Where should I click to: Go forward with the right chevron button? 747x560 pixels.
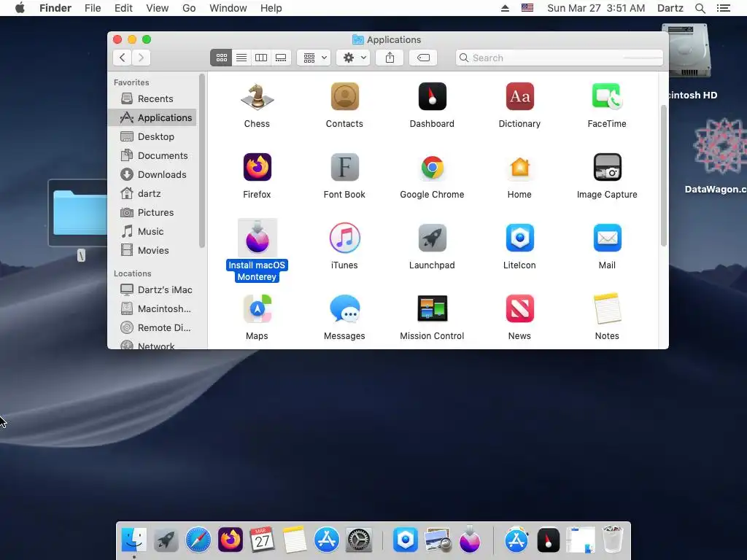pyautogui.click(x=141, y=58)
